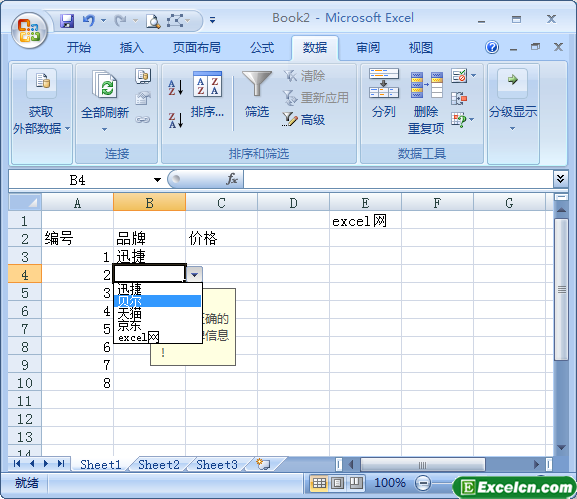Save the workbook from quick access toolbar
The width and height of the screenshot is (577, 499).
67,21
